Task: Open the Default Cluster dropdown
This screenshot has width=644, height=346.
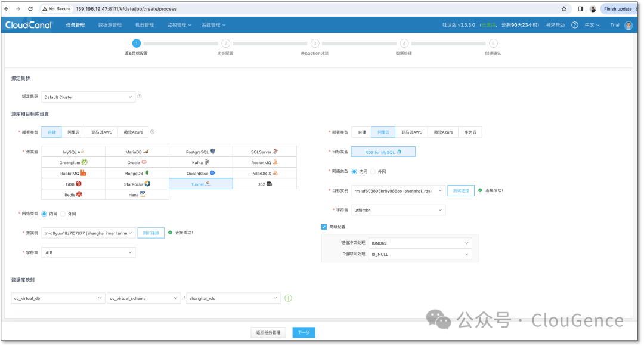Action: tap(88, 97)
